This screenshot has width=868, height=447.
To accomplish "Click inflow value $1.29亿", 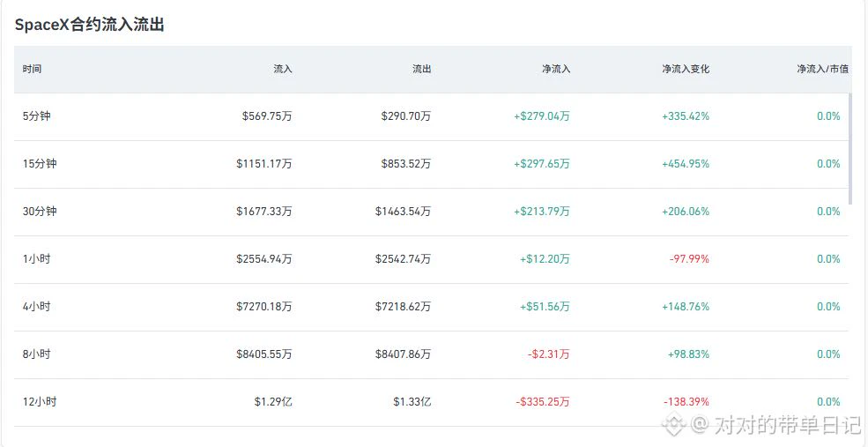I will click(x=273, y=402).
